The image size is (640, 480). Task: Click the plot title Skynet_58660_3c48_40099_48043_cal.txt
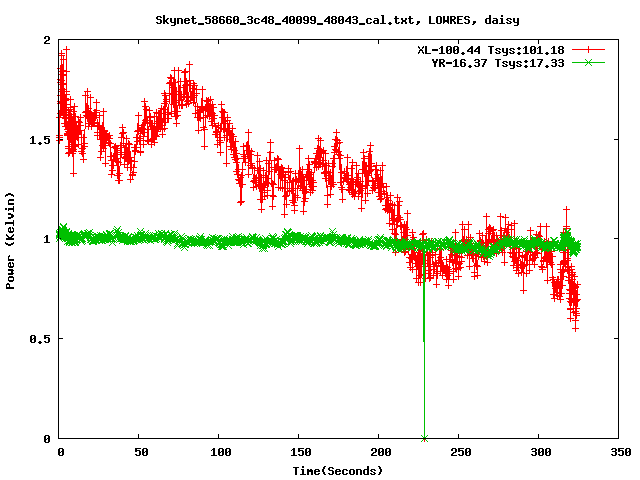pyautogui.click(x=288, y=20)
